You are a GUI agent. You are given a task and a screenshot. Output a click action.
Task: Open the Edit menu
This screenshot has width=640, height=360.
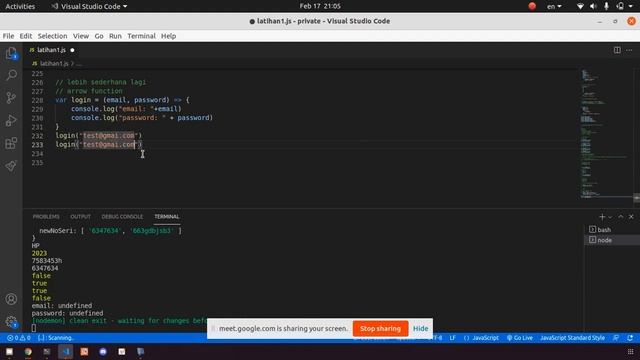pos(26,36)
